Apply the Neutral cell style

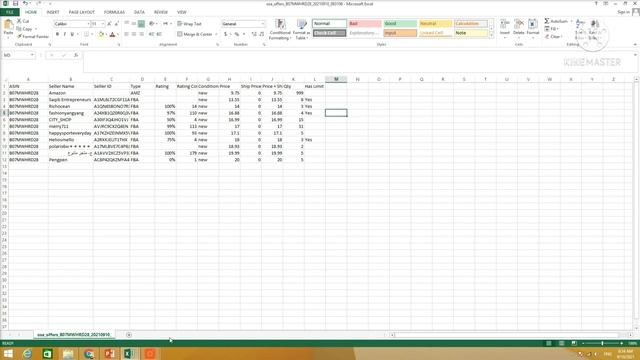tap(436, 24)
